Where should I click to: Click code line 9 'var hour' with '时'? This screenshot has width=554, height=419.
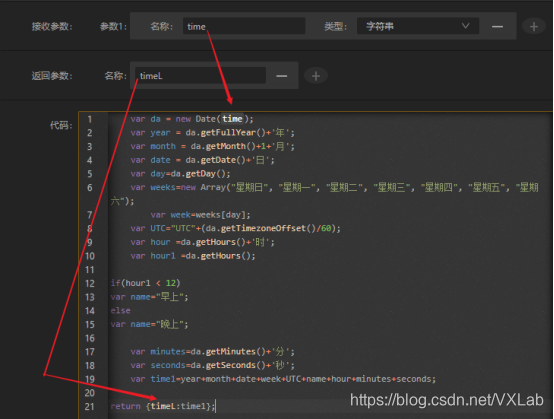click(202, 242)
